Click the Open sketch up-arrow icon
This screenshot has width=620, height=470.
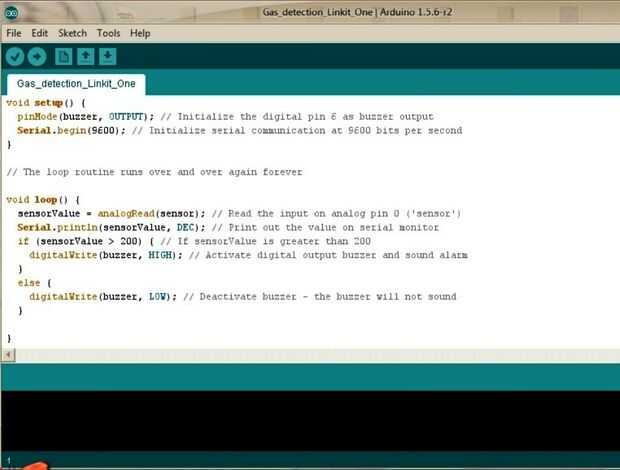(x=85, y=57)
